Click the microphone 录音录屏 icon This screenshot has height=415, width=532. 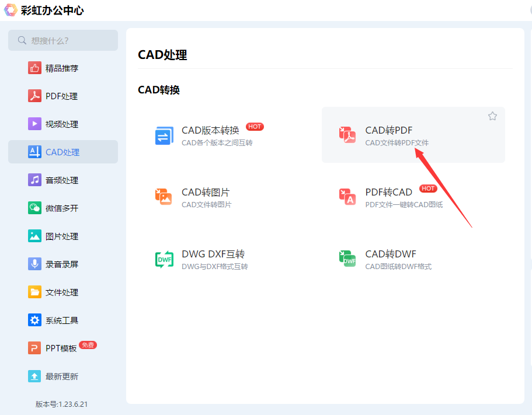34,264
